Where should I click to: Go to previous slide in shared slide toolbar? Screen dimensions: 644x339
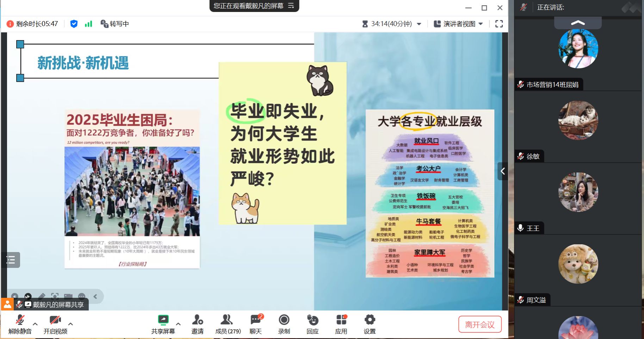click(x=14, y=296)
